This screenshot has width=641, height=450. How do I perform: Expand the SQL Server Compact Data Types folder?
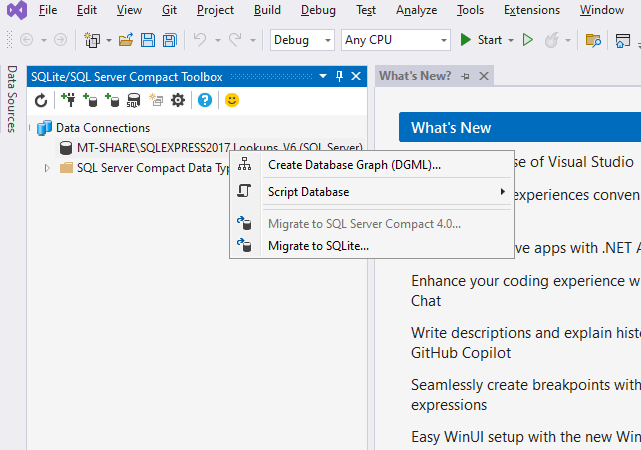coord(47,168)
